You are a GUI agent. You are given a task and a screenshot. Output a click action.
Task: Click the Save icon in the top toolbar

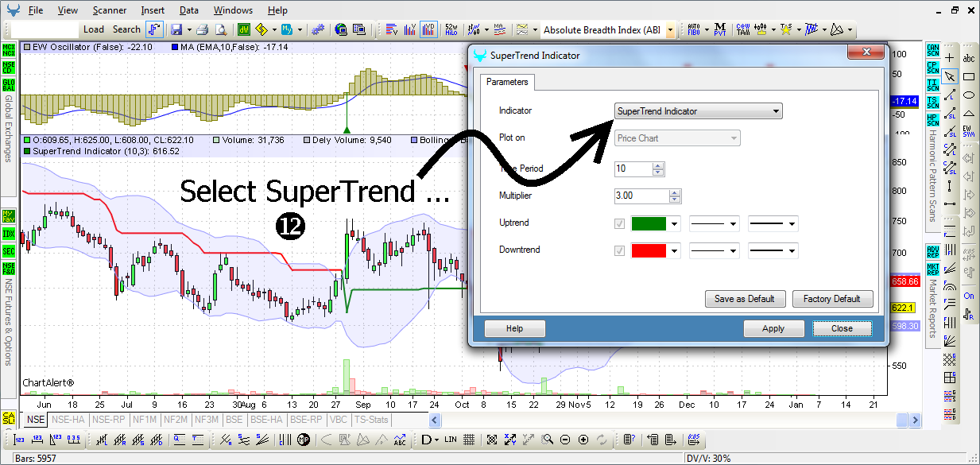tap(176, 29)
